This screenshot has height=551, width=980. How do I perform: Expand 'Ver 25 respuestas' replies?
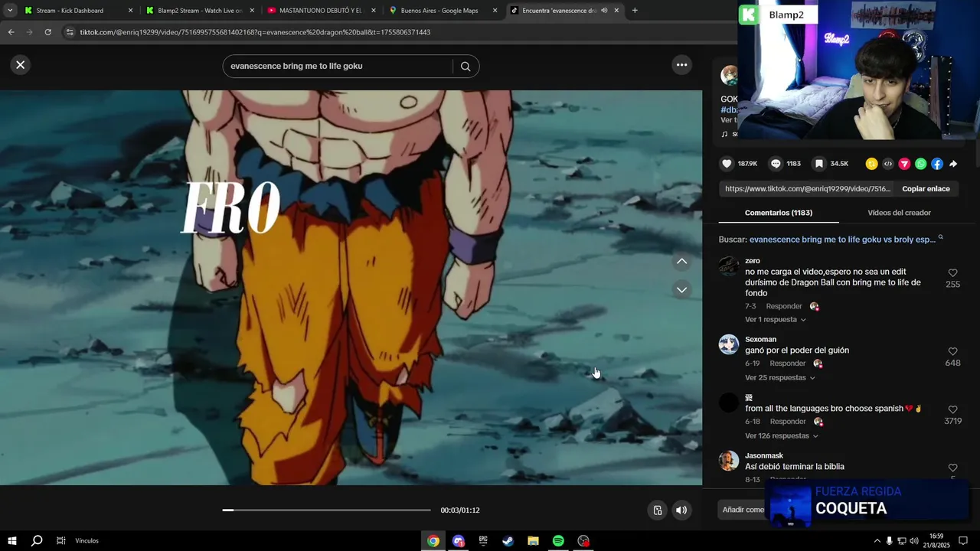[x=779, y=378]
